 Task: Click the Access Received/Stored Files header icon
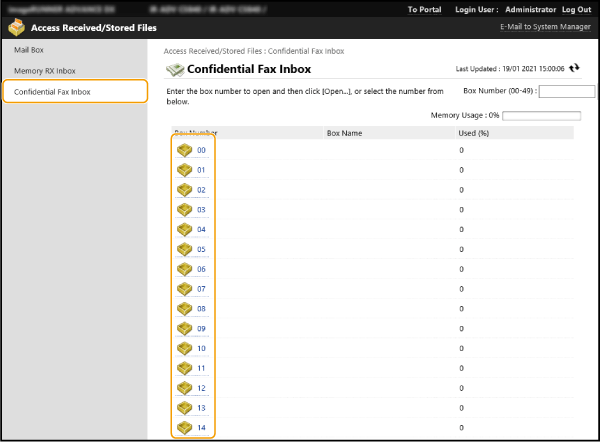click(x=17, y=28)
